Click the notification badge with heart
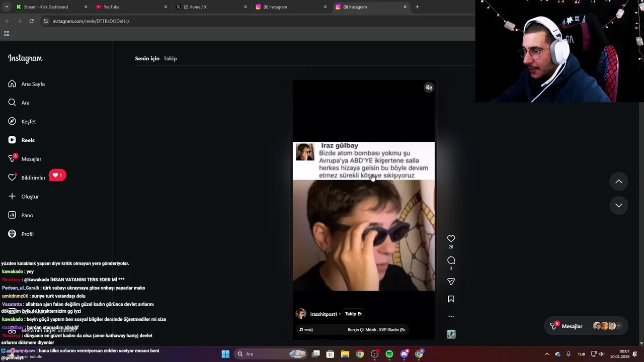The image size is (644, 362). pos(57,175)
